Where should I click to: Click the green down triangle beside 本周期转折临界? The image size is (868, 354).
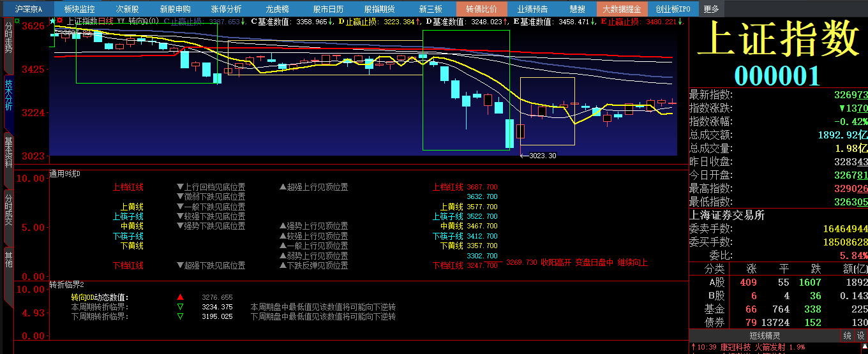tap(180, 307)
